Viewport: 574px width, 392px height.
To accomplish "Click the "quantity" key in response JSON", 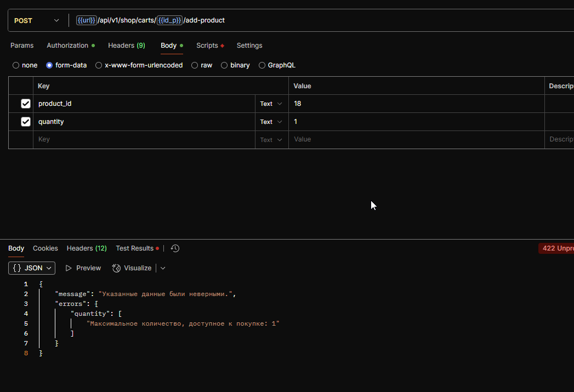I will click(90, 314).
